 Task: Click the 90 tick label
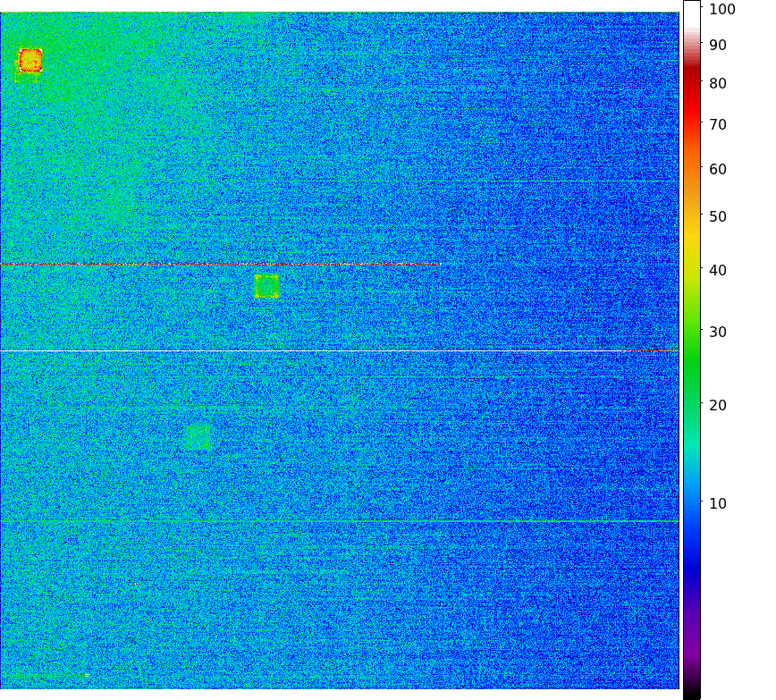point(717,46)
